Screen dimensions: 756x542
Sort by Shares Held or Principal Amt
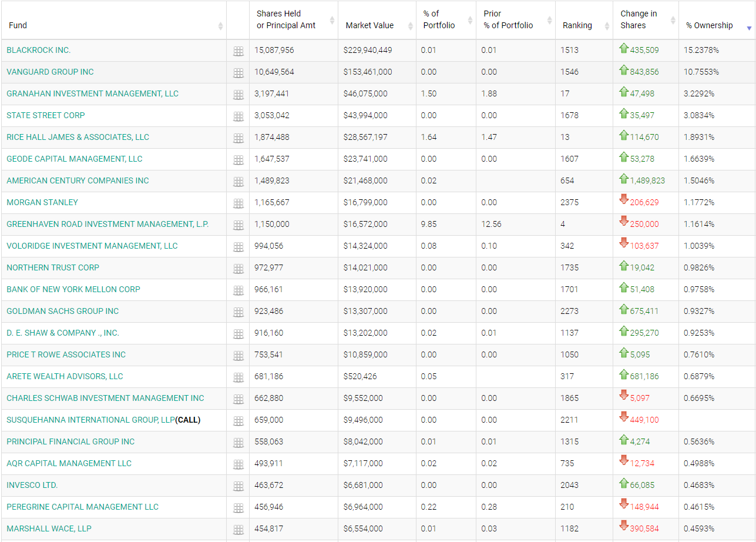coord(294,20)
